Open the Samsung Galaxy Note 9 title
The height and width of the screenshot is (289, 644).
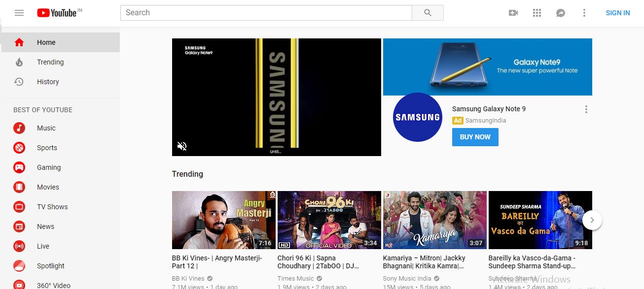[489, 109]
